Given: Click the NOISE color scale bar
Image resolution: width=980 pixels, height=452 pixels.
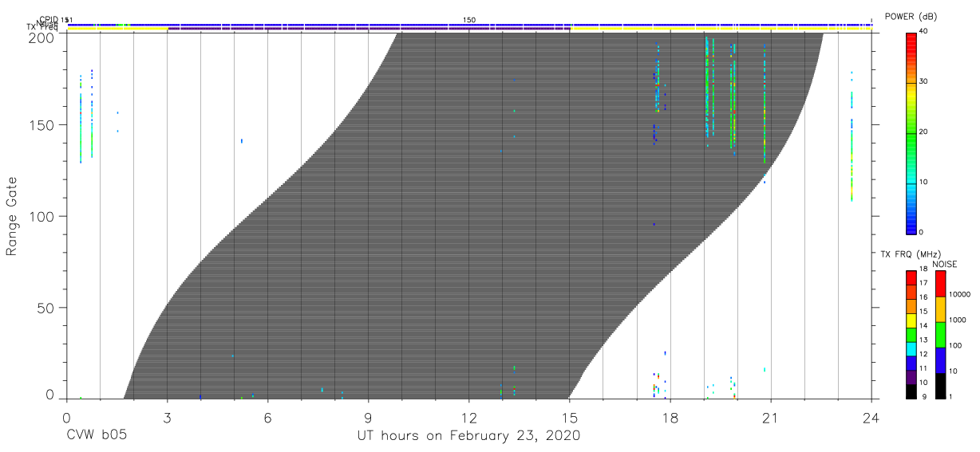Looking at the screenshot, I should pos(940,335).
